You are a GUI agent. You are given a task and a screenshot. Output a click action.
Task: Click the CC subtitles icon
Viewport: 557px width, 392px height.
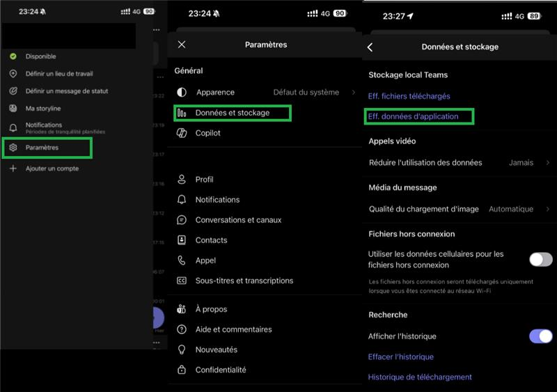click(x=182, y=281)
